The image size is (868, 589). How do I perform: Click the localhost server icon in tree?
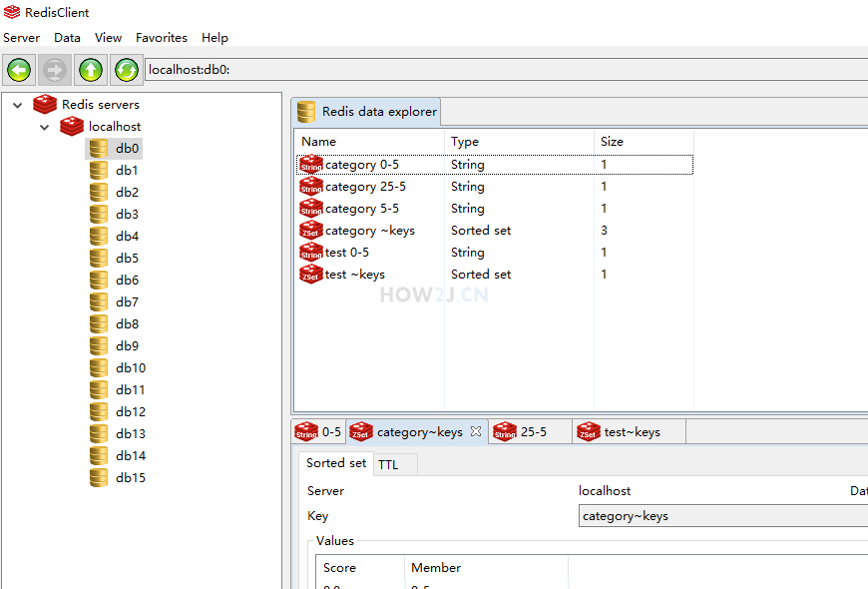pyautogui.click(x=72, y=127)
